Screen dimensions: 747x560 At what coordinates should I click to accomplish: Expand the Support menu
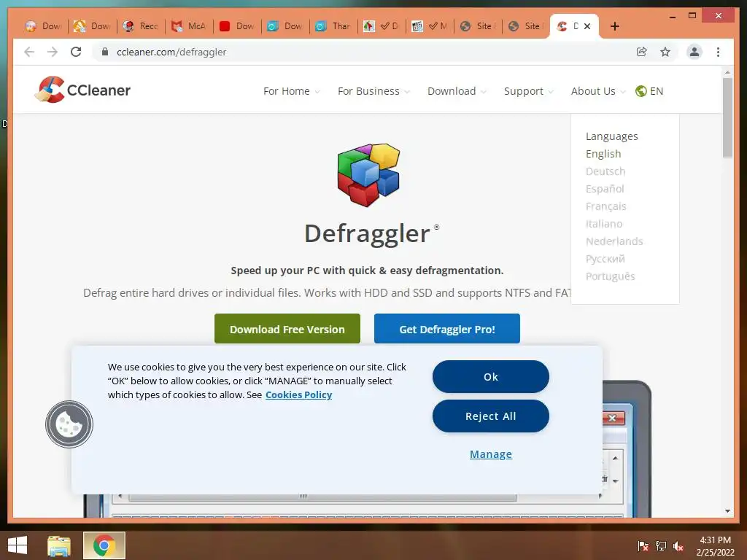coord(528,91)
